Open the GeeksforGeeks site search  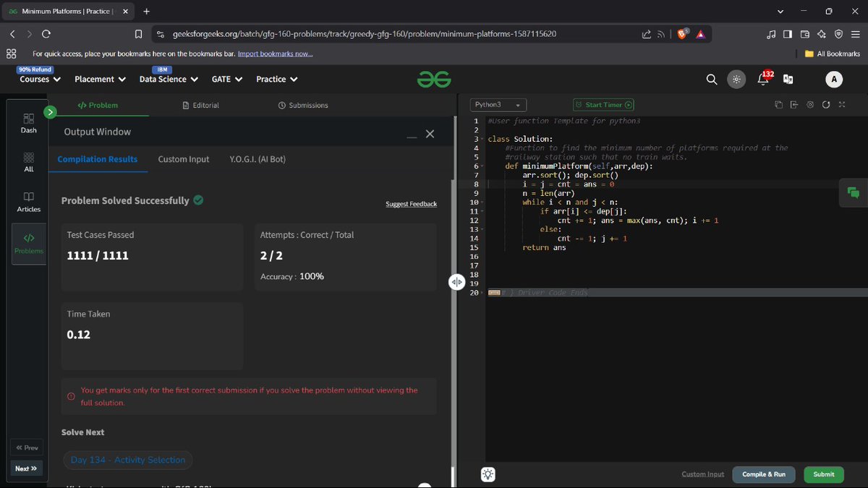pyautogui.click(x=712, y=80)
